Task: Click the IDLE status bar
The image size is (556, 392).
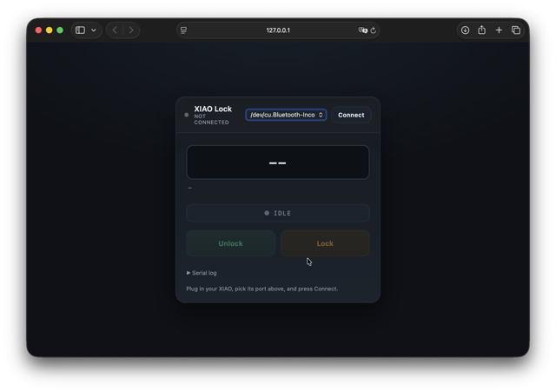Action: coord(278,213)
